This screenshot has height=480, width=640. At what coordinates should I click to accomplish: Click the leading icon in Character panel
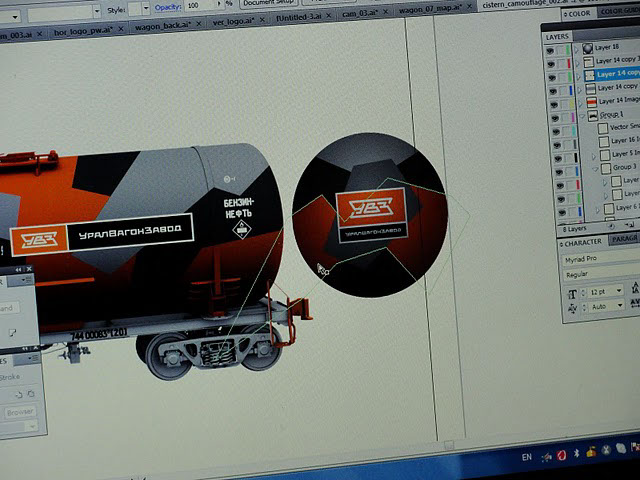click(x=635, y=287)
